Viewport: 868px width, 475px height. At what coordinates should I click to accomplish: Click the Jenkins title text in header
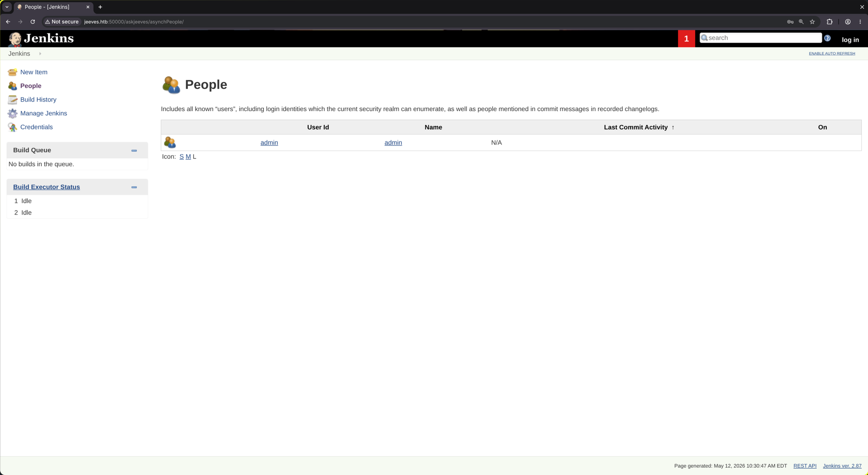(49, 39)
